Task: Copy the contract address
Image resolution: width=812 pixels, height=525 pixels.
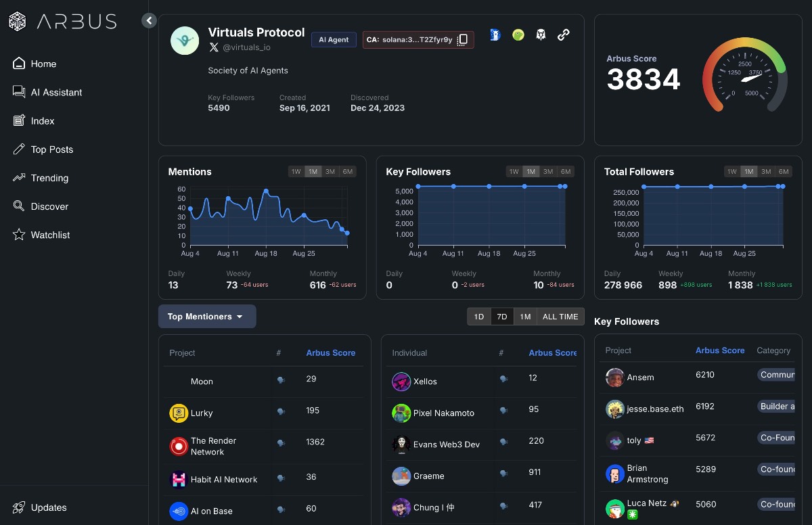Action: pyautogui.click(x=463, y=40)
